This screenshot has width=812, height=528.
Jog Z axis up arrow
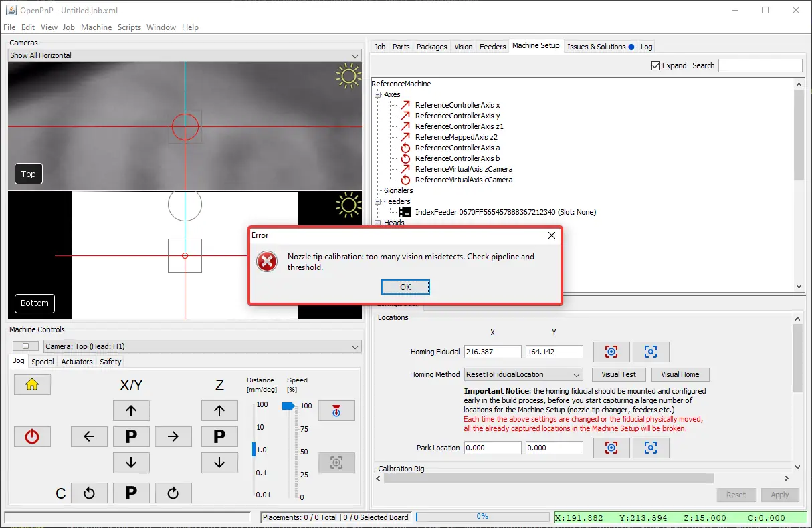(x=219, y=410)
